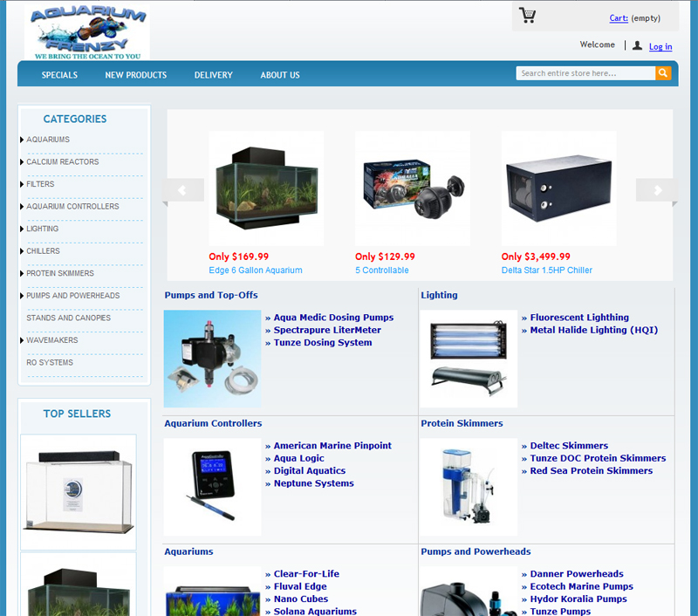Click the carousel previous arrow
Screen dimensions: 698x616
(x=182, y=190)
